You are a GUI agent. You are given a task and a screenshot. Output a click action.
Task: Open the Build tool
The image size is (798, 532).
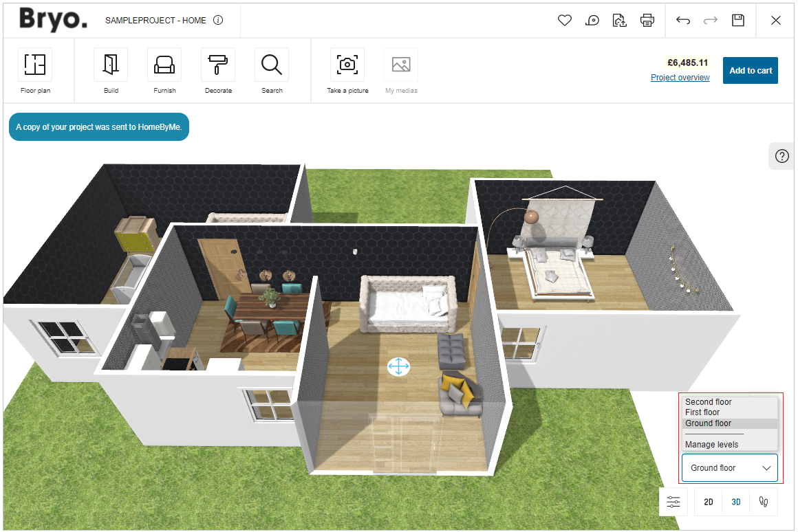111,65
